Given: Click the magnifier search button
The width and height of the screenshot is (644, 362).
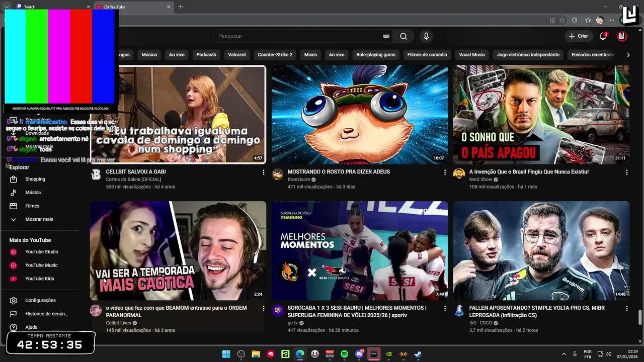Looking at the screenshot, I should [404, 36].
